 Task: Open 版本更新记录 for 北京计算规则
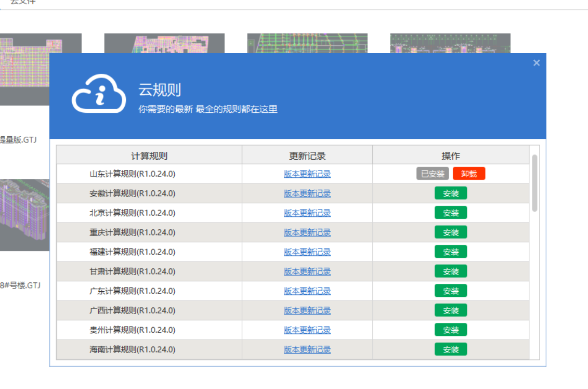(307, 213)
